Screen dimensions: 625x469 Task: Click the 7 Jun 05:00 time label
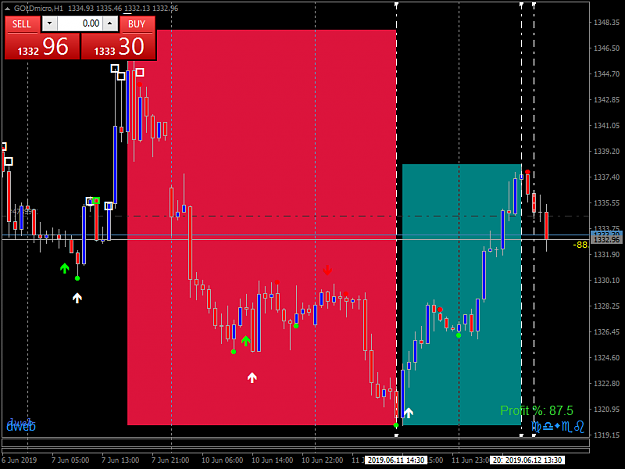[x=70, y=460]
